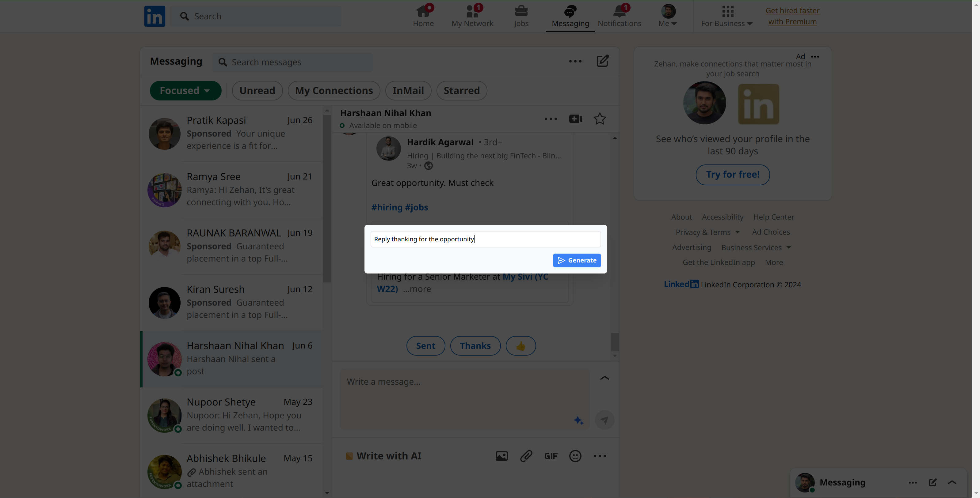Click the Thanks quick reply
Screen dimensions: 980x498
(x=475, y=345)
